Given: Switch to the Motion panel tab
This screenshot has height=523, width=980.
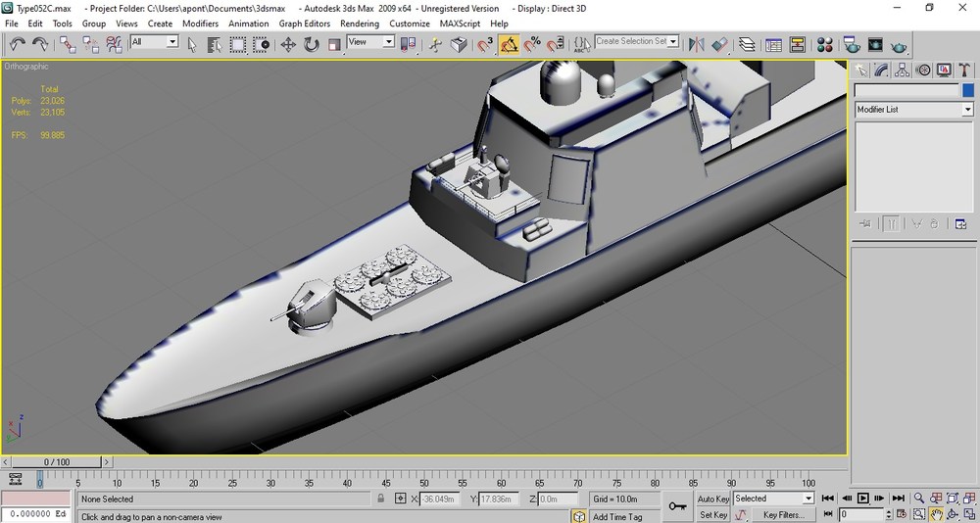Looking at the screenshot, I should pos(923,70).
